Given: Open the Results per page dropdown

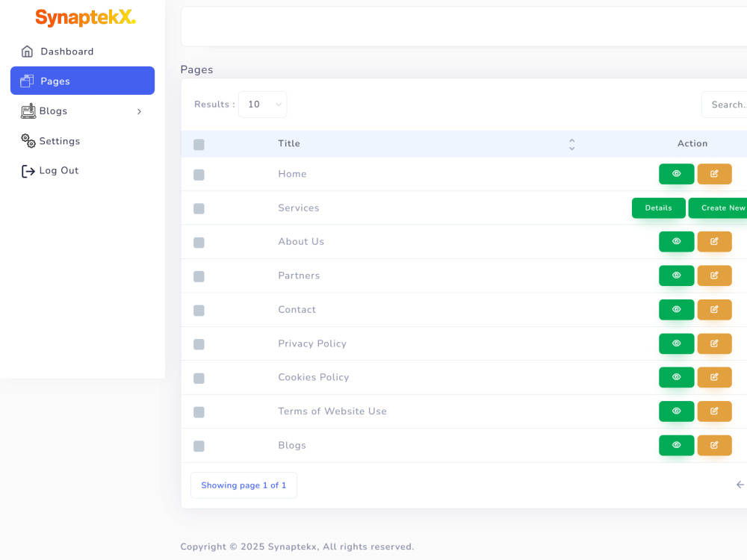Looking at the screenshot, I should click(262, 105).
